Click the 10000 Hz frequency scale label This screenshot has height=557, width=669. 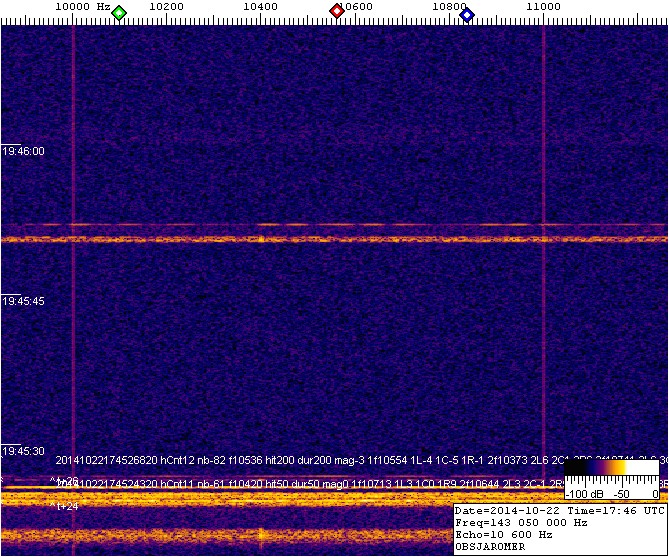tap(81, 6)
